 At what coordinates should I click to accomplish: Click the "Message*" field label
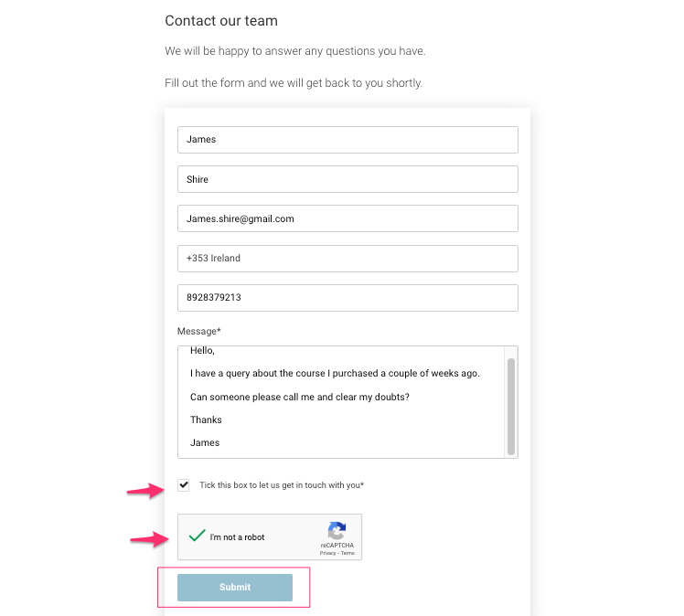(198, 331)
